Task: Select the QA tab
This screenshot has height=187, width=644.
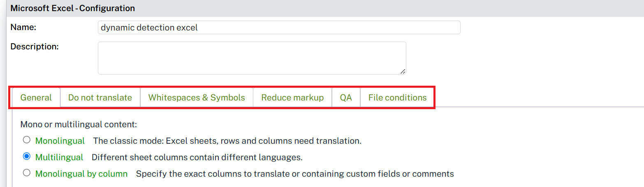Action: tap(346, 98)
